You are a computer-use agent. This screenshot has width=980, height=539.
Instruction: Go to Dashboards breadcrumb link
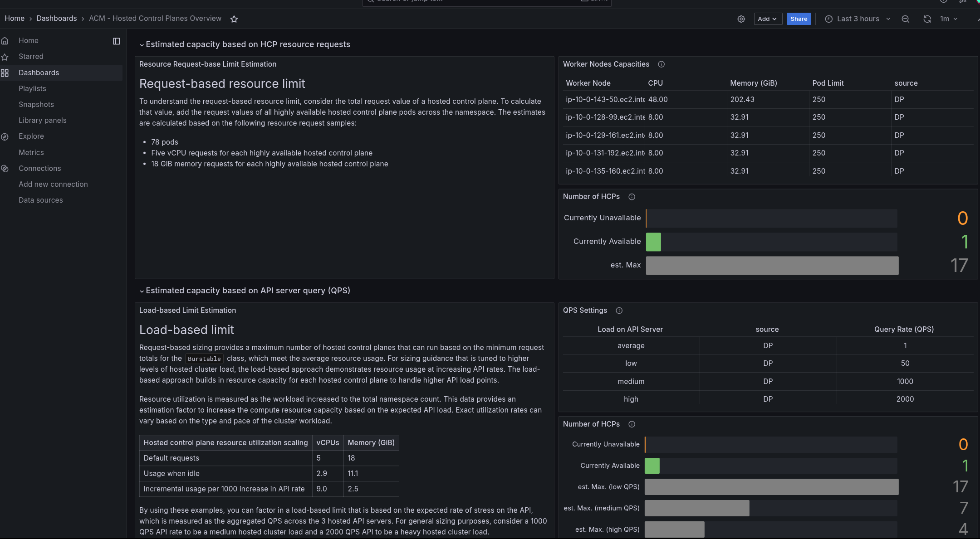coord(57,19)
